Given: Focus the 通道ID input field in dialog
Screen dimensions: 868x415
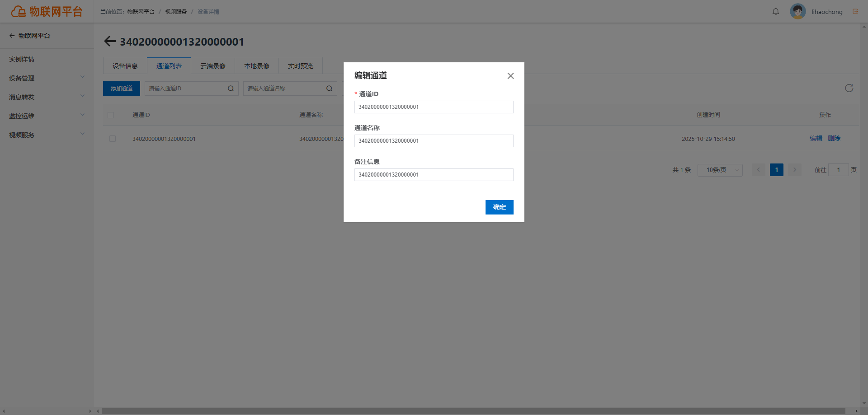Looking at the screenshot, I should [x=434, y=107].
